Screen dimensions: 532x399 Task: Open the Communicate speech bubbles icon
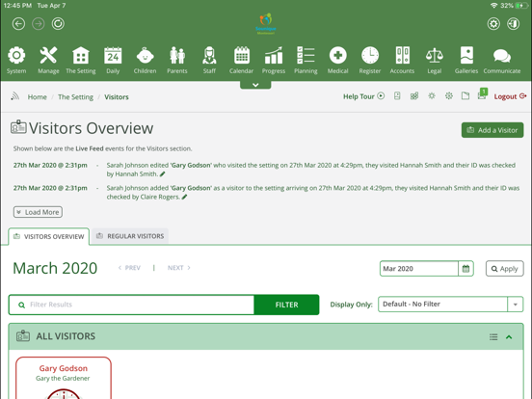coord(502,56)
